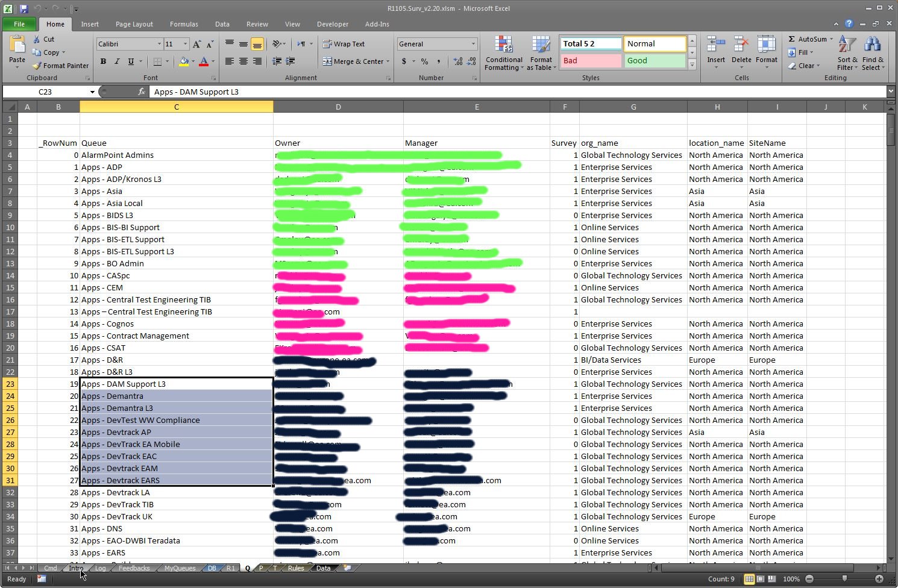
Task: Open the MyQueues sheet tab
Action: pyautogui.click(x=180, y=568)
